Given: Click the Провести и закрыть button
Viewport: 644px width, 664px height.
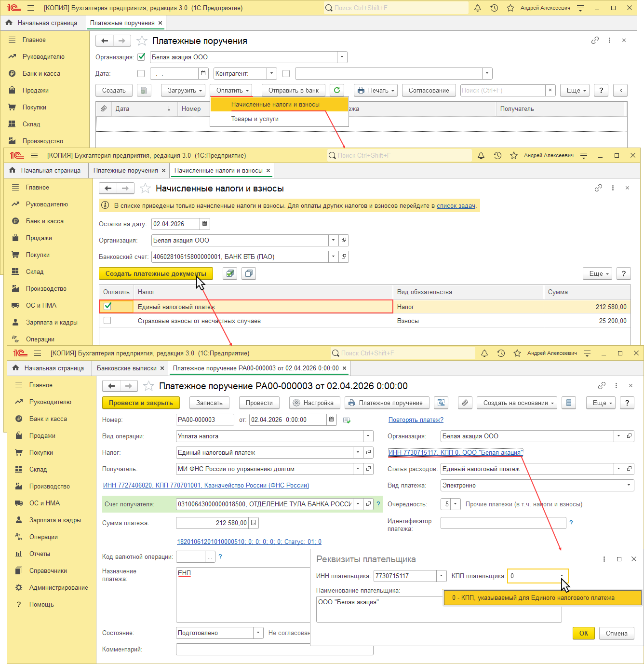Looking at the screenshot, I should tap(141, 403).
